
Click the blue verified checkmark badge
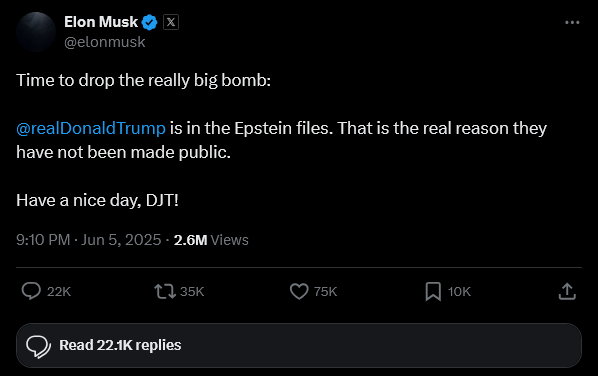149,22
